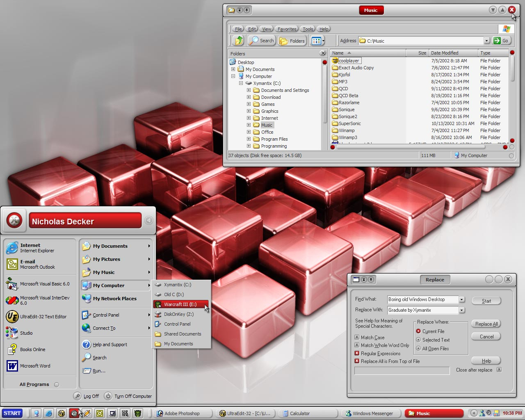Click the START button on the taskbar
Viewport: 525px width, 420px height.
[12, 413]
